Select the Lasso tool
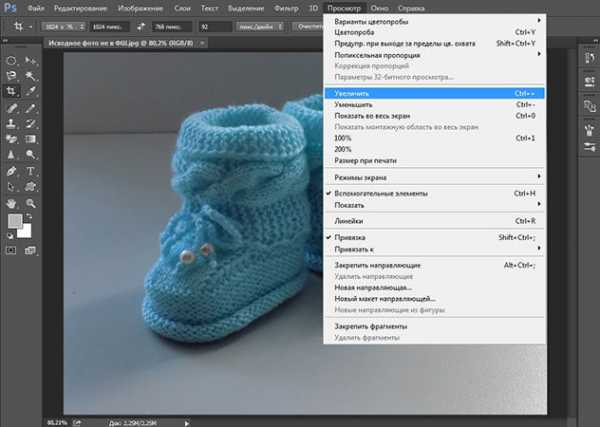The image size is (600, 427). click(12, 75)
